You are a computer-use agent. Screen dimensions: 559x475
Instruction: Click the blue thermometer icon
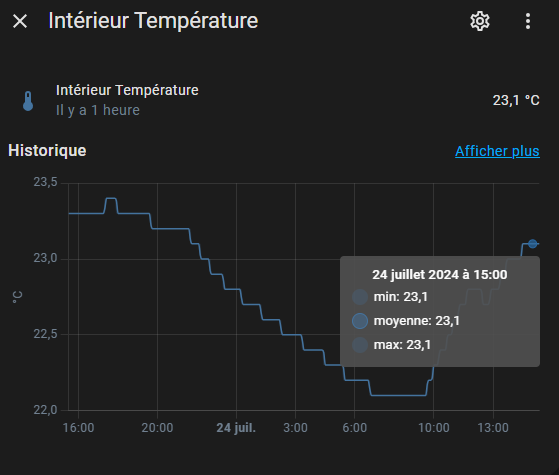tap(28, 101)
